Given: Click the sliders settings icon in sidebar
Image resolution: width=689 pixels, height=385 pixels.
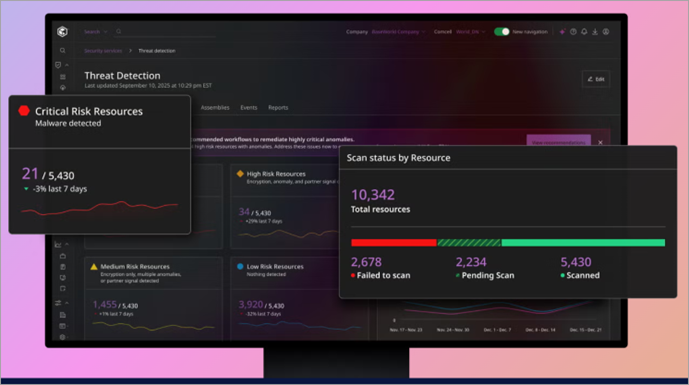Looking at the screenshot, I should [x=58, y=303].
